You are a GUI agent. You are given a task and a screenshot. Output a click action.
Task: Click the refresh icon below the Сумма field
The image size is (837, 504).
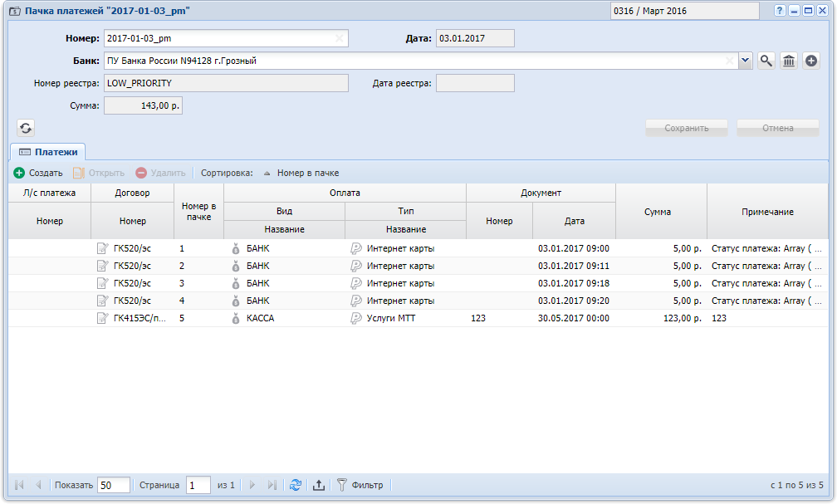(26, 128)
